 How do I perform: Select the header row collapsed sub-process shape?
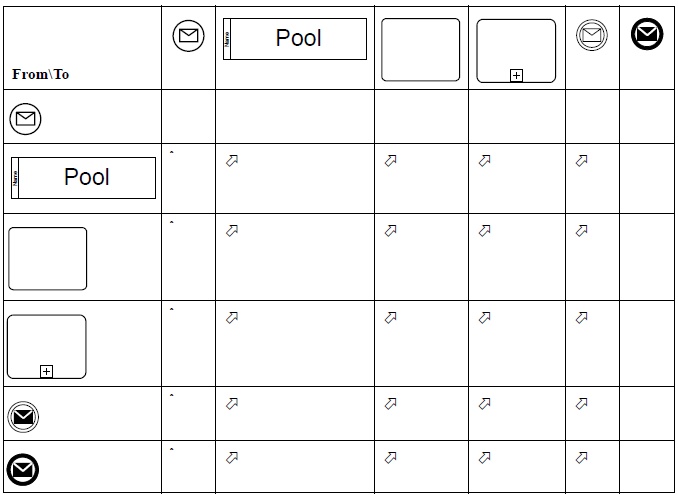(x=516, y=50)
